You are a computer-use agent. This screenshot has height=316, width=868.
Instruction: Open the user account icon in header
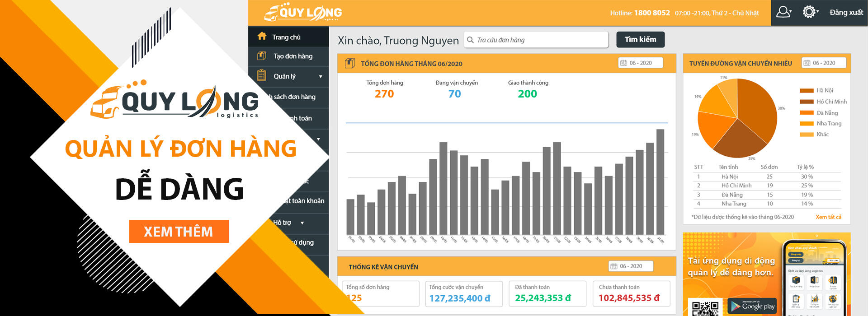click(x=783, y=12)
